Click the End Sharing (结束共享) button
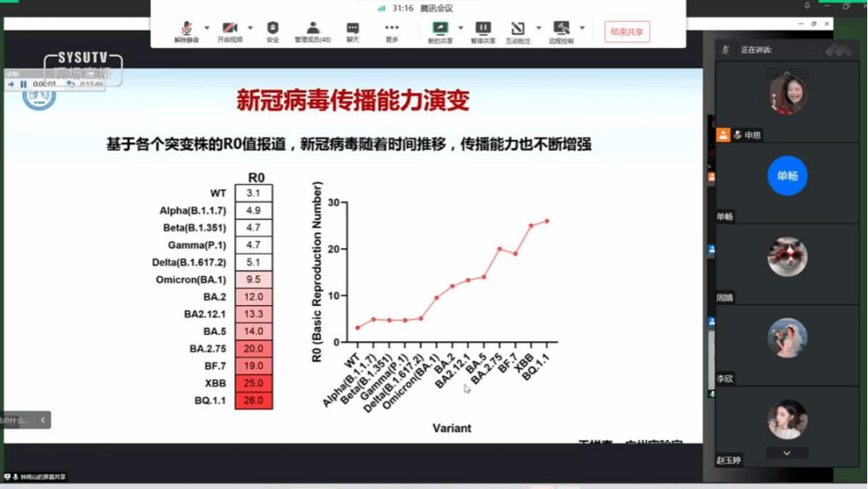 point(627,31)
